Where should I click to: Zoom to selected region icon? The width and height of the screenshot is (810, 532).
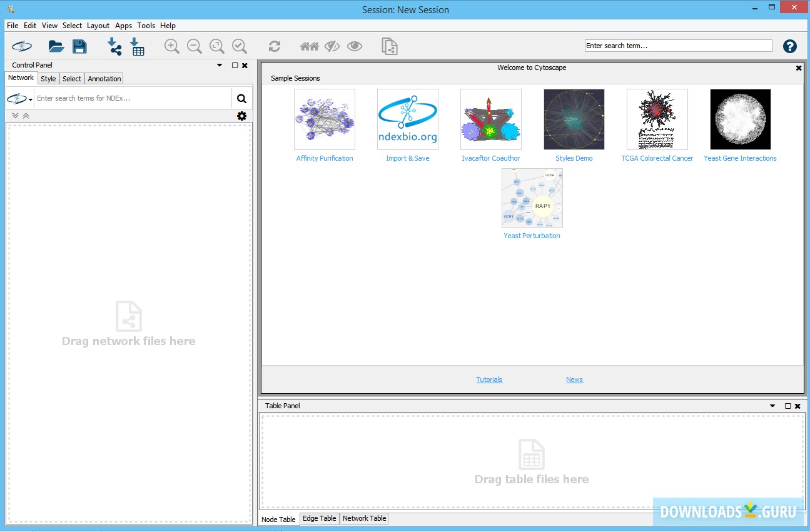[240, 46]
